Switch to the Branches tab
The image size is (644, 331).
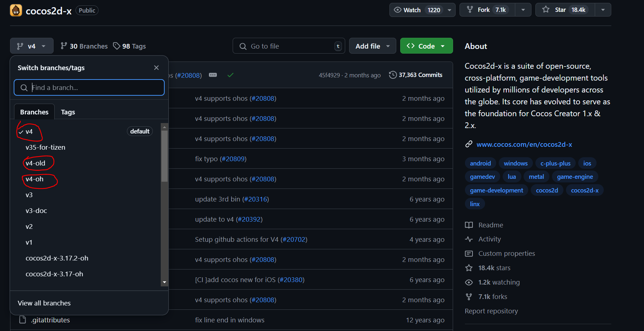pos(34,112)
